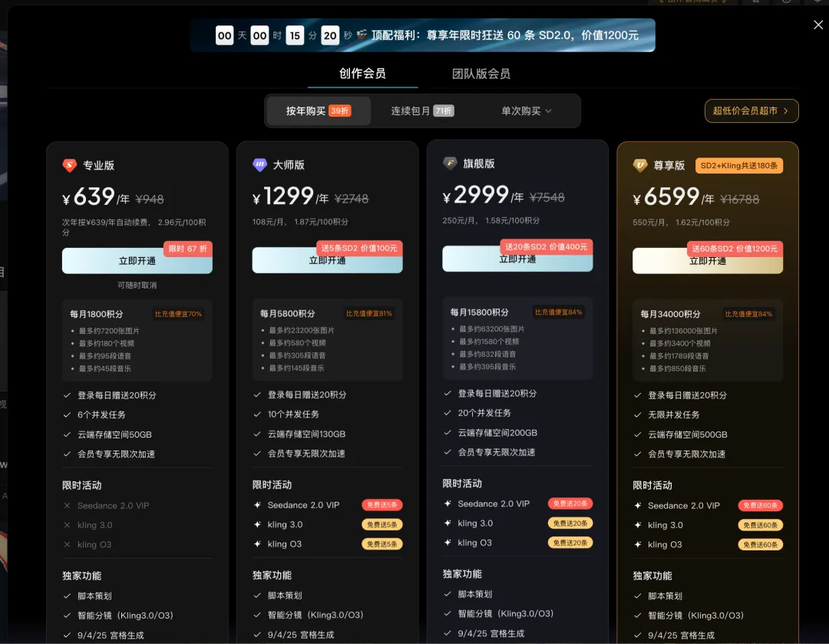Select 按年购买 billing option
The image size is (829, 644).
pos(319,111)
